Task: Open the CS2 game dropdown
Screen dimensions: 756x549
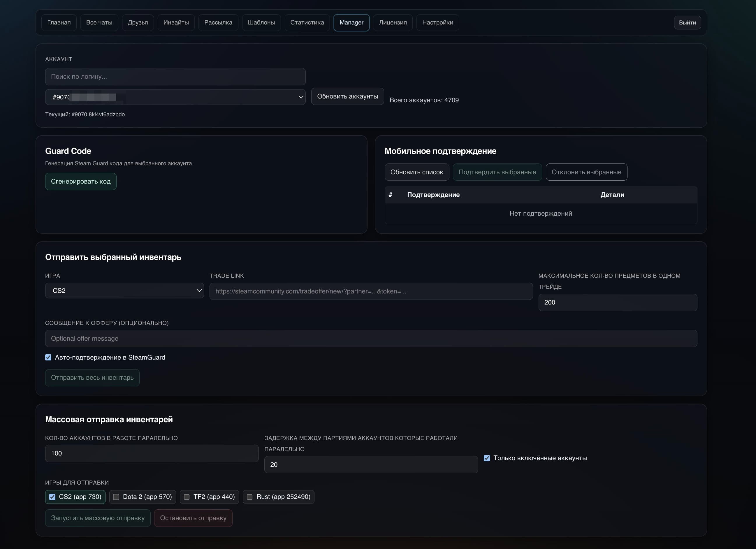Action: [124, 291]
